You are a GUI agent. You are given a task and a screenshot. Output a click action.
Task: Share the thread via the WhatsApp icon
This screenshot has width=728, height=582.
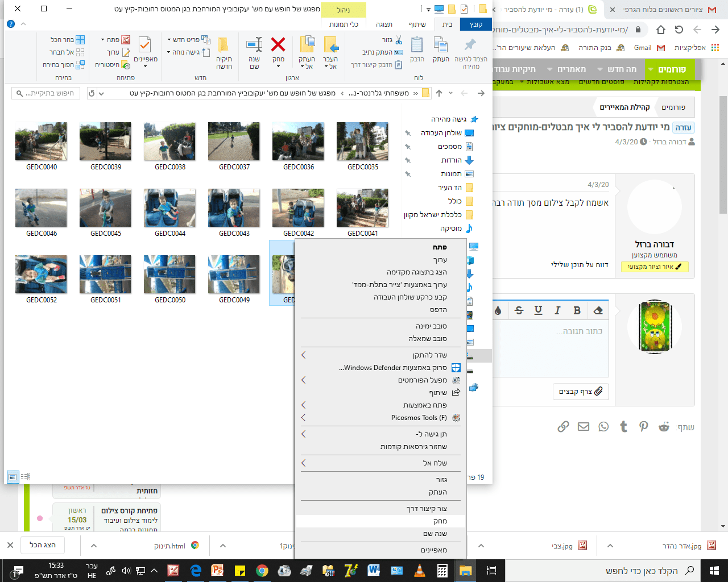point(603,427)
